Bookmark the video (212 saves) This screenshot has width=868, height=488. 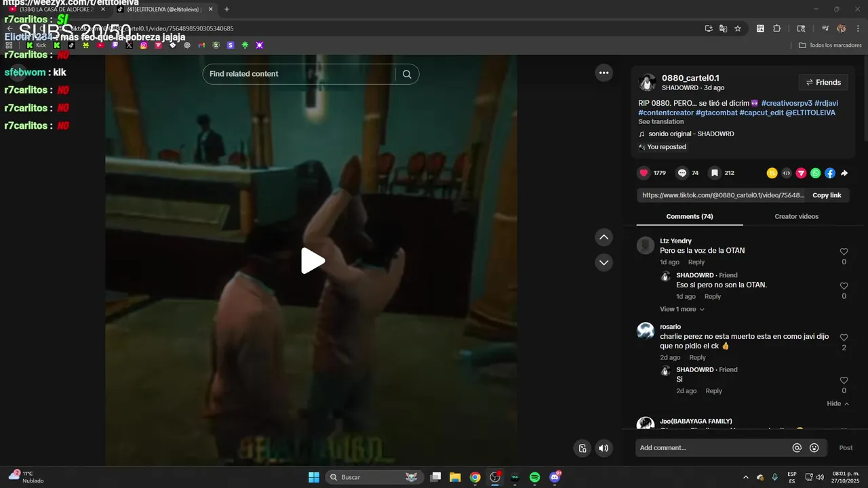[x=714, y=173]
